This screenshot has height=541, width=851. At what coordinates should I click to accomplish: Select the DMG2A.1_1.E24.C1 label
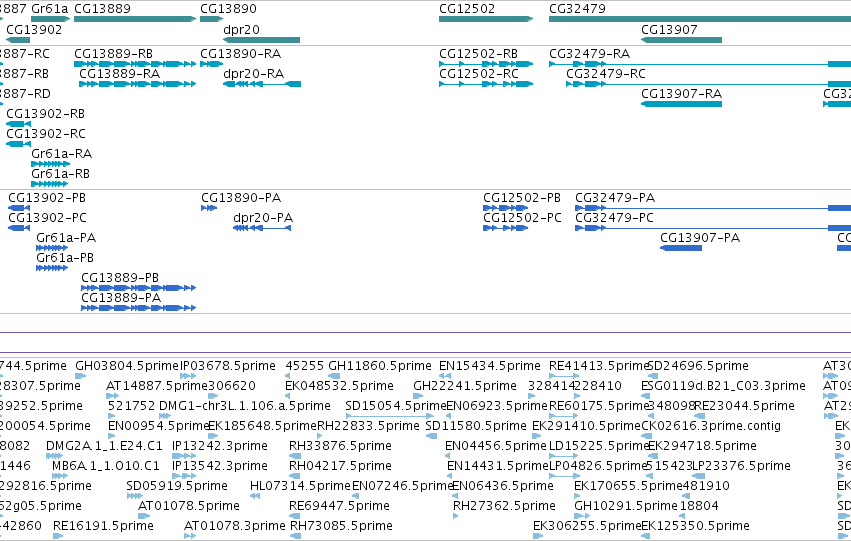tap(104, 447)
